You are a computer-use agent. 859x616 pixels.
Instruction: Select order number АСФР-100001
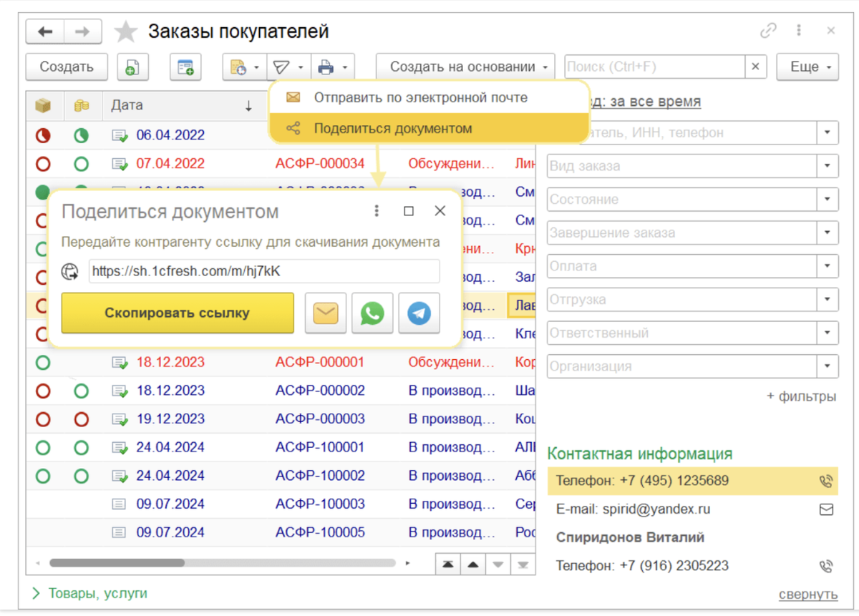(x=320, y=447)
